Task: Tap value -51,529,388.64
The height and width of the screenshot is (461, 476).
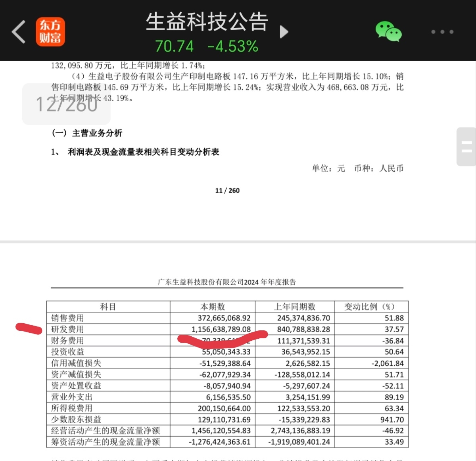Action: [x=225, y=363]
